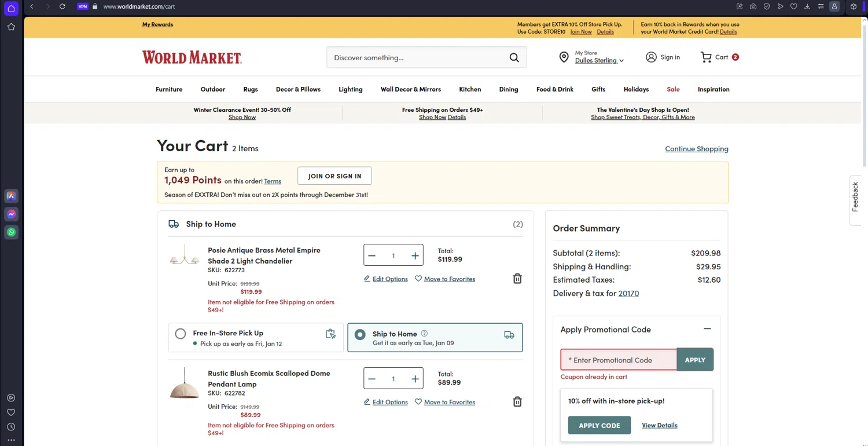This screenshot has height=446, width=868.
Task: Open the sidebar three-dots more menu
Action: click(x=11, y=440)
